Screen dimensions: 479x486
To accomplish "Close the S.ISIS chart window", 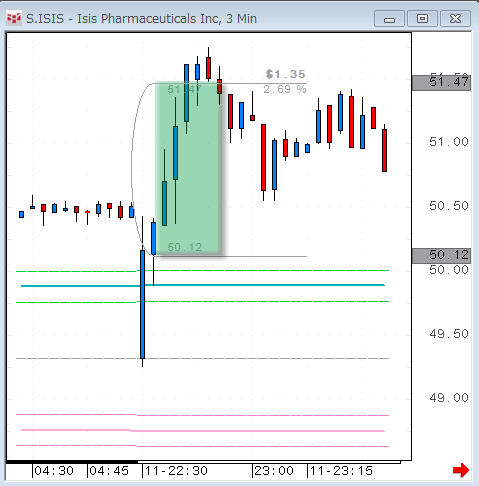I will click(455, 19).
